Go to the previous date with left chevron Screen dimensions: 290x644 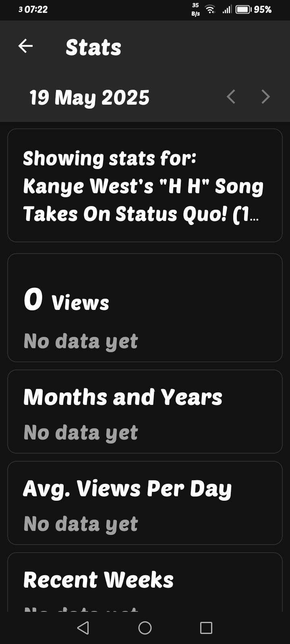[x=231, y=97]
